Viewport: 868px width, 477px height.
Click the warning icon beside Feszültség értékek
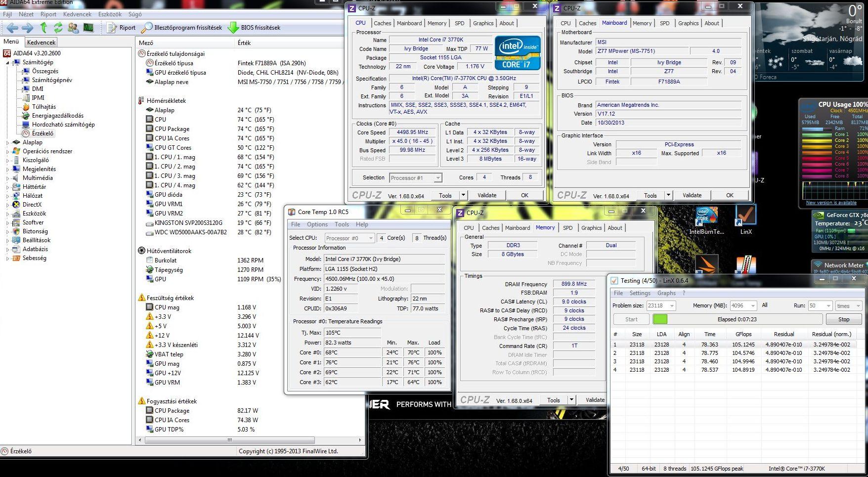[141, 298]
